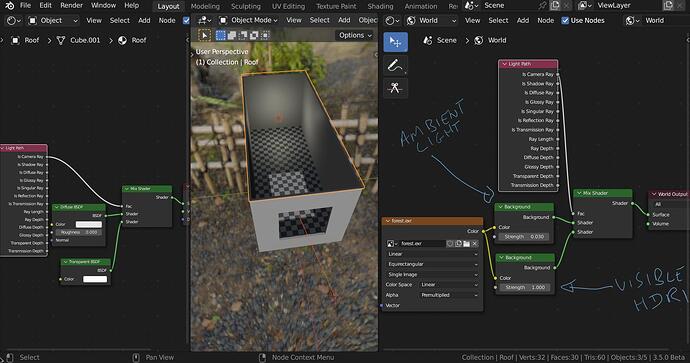
Task: Open the Single Image source dropdown
Action: (x=432, y=275)
